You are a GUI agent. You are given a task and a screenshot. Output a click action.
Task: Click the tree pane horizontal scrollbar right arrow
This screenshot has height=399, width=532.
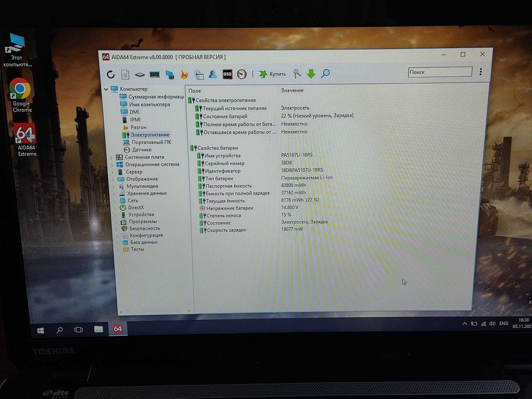point(189,311)
